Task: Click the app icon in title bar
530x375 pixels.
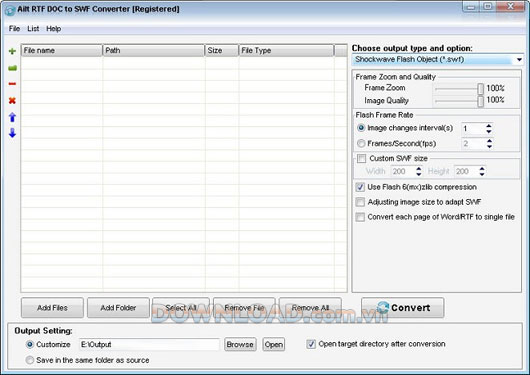Action: point(10,10)
